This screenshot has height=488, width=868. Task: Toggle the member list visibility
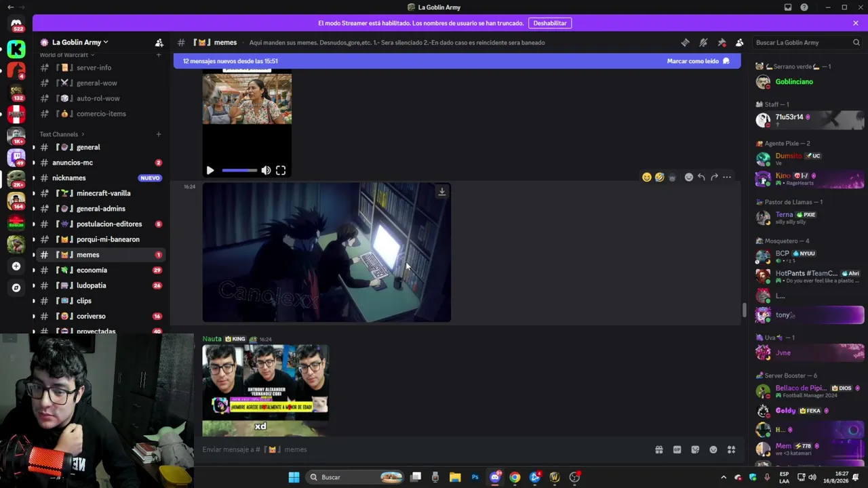pos(740,43)
